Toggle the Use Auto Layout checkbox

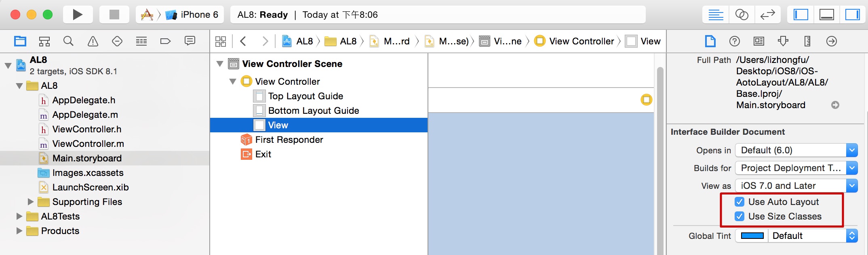click(x=739, y=202)
